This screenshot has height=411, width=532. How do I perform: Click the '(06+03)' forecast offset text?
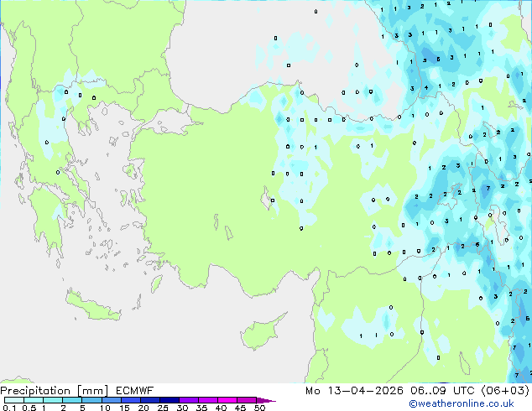[x=505, y=391]
